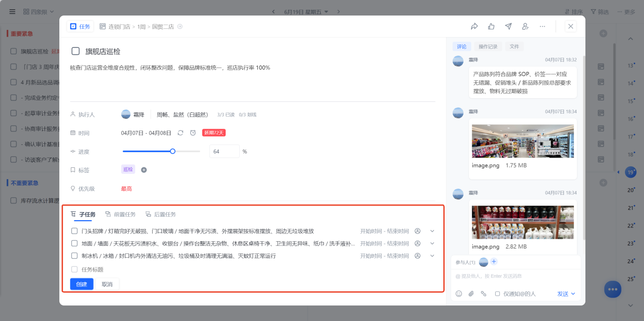Click the progress slider handle

point(172,151)
